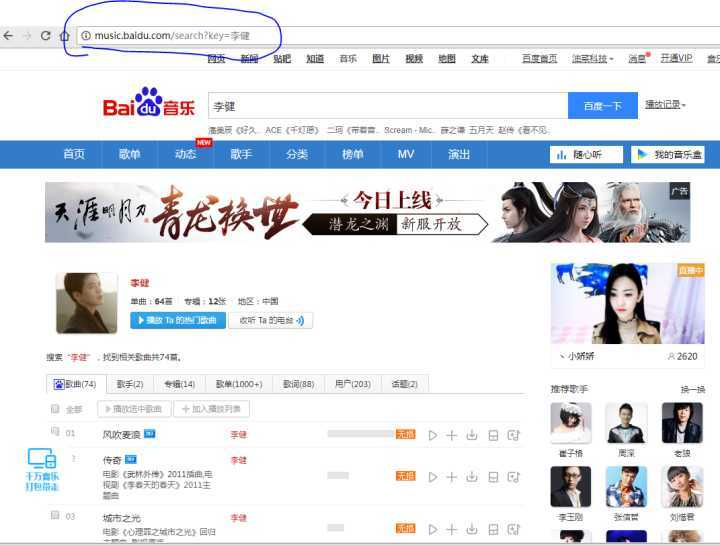Go back with the browser back arrow

[8, 35]
